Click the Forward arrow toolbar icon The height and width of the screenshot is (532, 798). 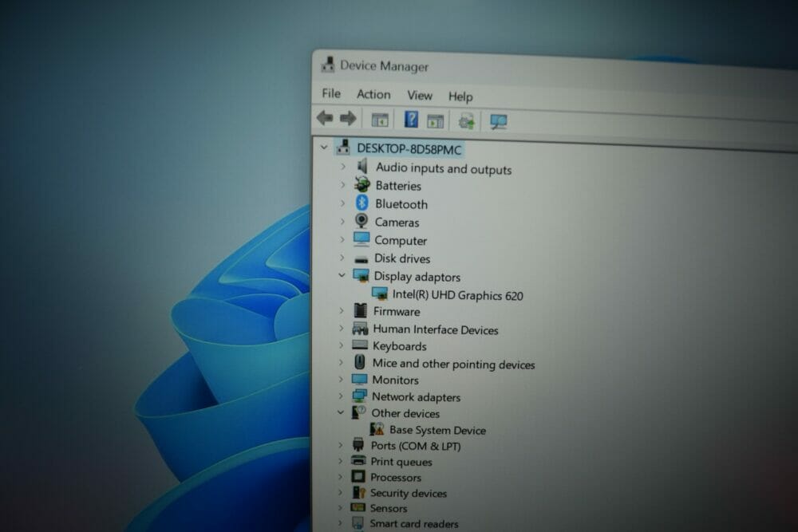[348, 119]
